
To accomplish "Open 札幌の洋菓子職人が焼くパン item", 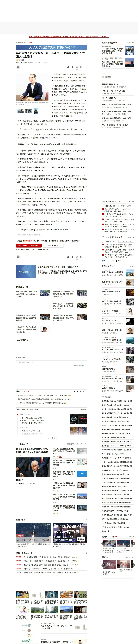I will [113, 282].
